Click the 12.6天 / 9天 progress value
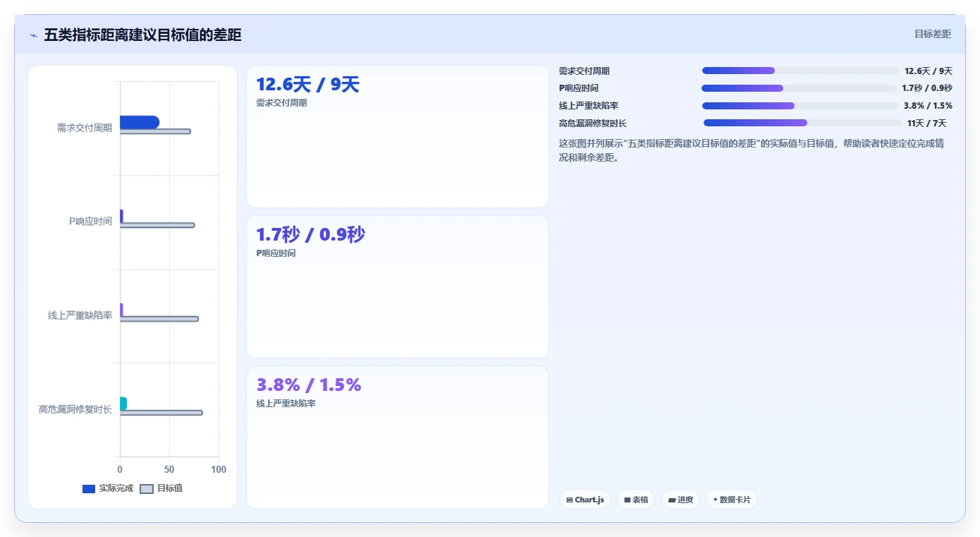Viewport: 980px width, 537px height. [x=929, y=71]
